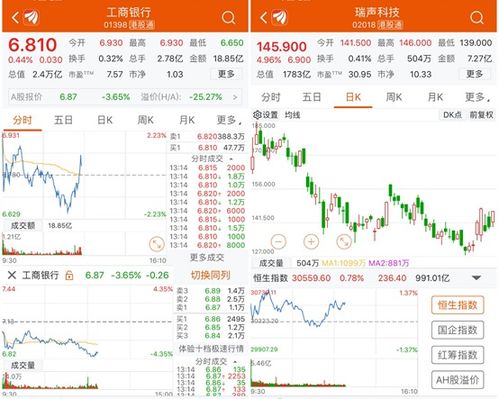Select 日K tab on 瑞声科技 chart
The height and width of the screenshot is (399, 499).
click(x=353, y=97)
